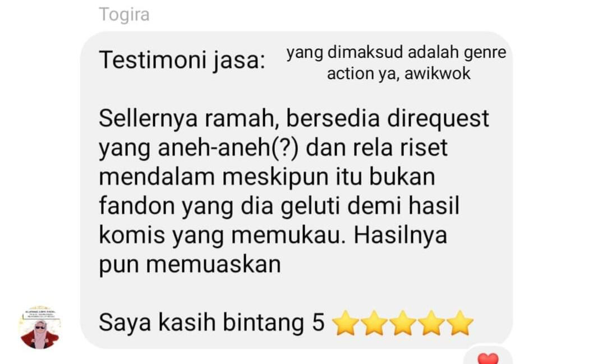
Task: Click the 'action ya, awikwok' annotation line
Action: tap(398, 73)
